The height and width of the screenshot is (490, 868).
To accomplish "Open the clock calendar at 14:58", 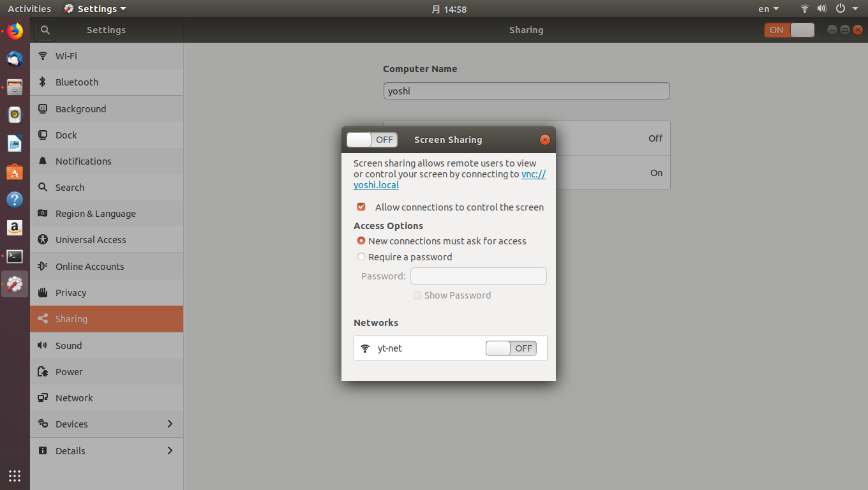I will (449, 9).
